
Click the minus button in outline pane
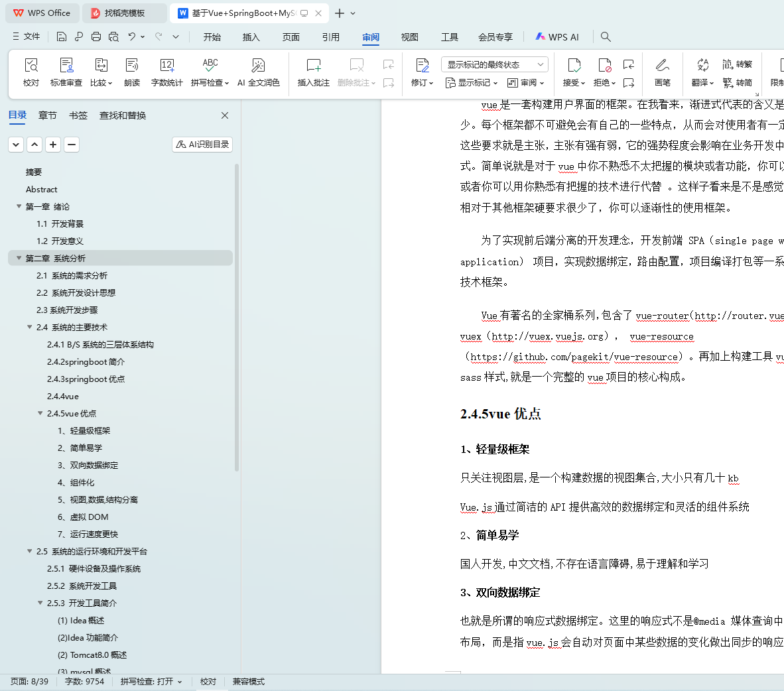pyautogui.click(x=72, y=145)
